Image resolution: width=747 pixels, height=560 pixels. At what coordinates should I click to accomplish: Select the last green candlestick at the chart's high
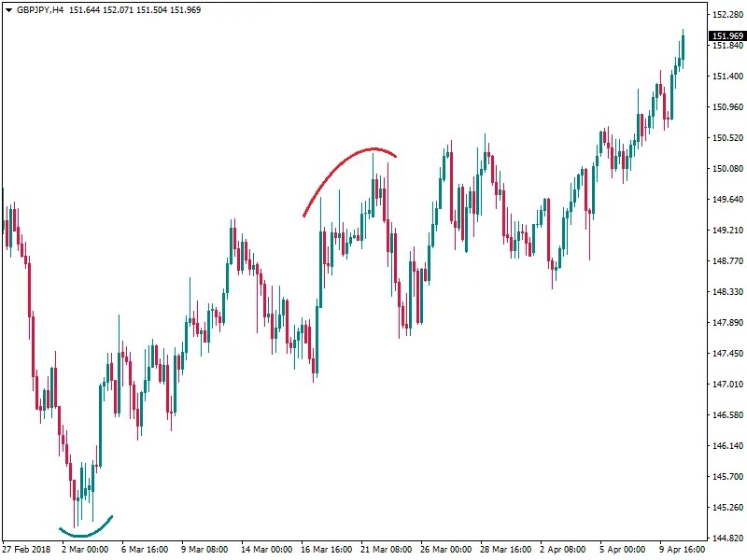click(x=683, y=49)
